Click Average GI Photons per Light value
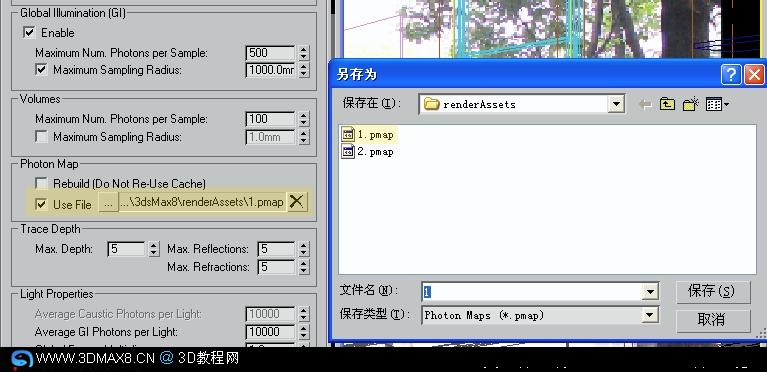The width and height of the screenshot is (767, 372). (271, 332)
